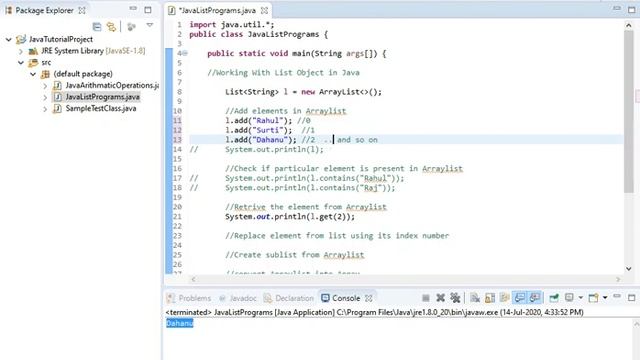Image resolution: width=640 pixels, height=360 pixels.
Task: Select JavaListPrograms.java in the tree
Action: coord(102,97)
